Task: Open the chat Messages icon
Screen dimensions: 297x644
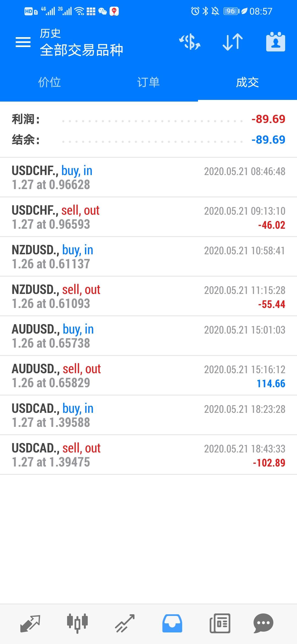Action: pyautogui.click(x=263, y=623)
